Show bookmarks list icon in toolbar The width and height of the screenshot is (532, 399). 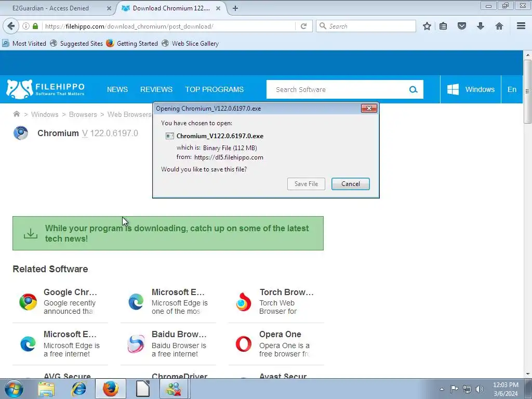(443, 26)
